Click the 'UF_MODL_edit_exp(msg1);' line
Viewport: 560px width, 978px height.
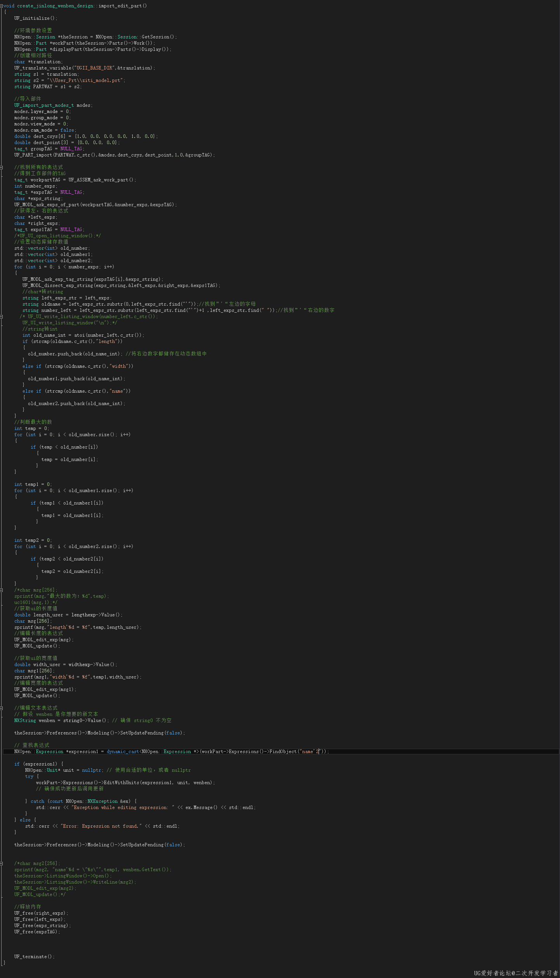(45, 689)
